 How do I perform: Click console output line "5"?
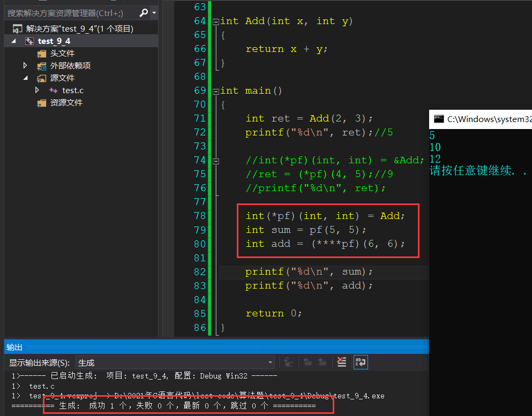pos(432,135)
